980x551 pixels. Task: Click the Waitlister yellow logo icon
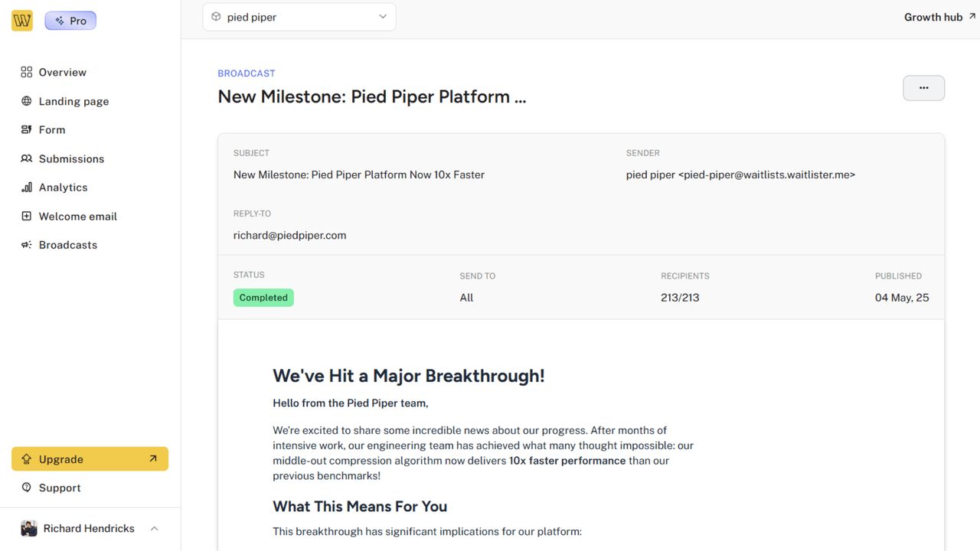(x=22, y=21)
